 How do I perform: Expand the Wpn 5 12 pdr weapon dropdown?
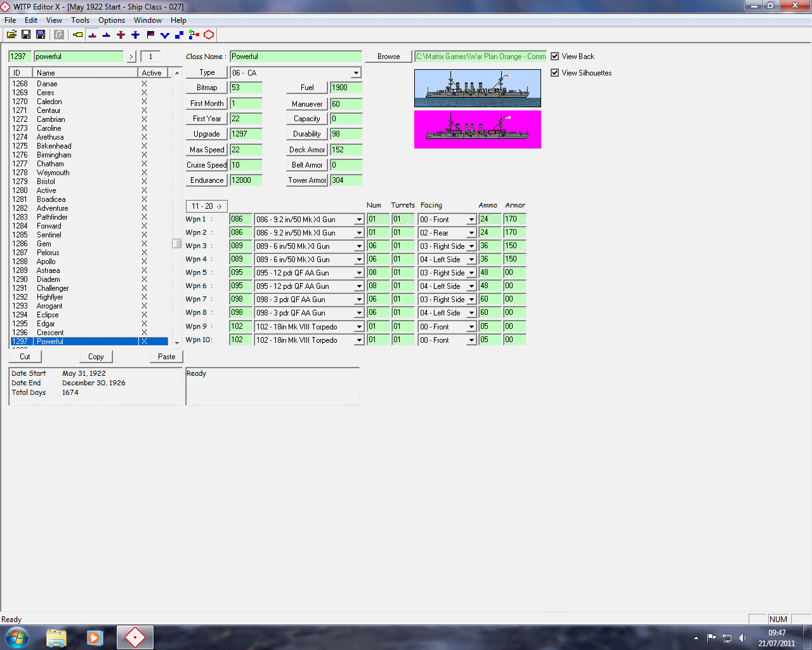click(359, 273)
